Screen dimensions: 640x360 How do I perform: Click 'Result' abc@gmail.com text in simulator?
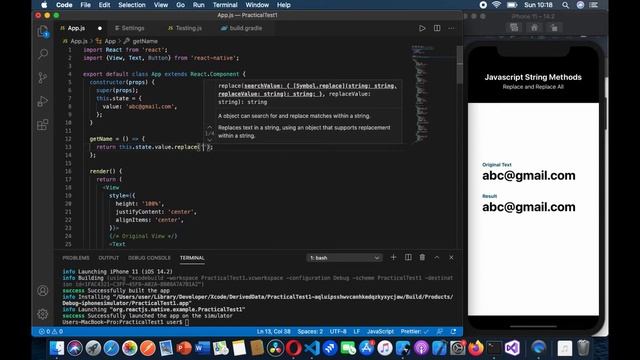tap(529, 207)
